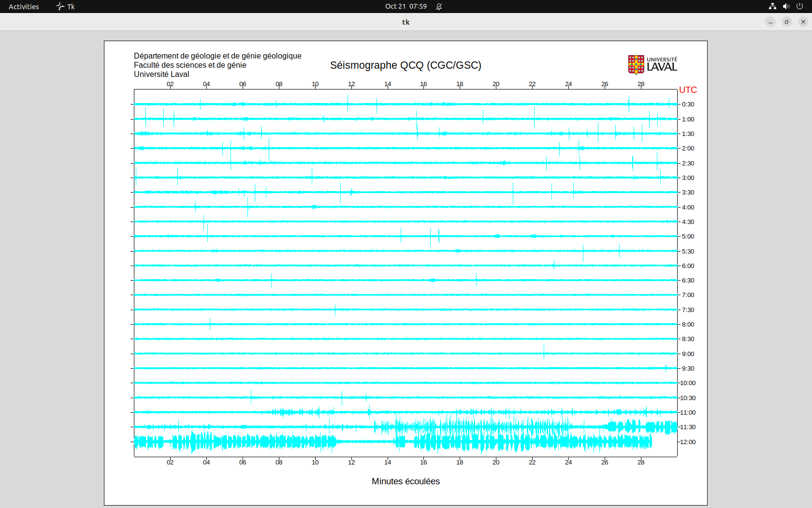Click the red UTC label
The image size is (812, 508).
point(688,90)
